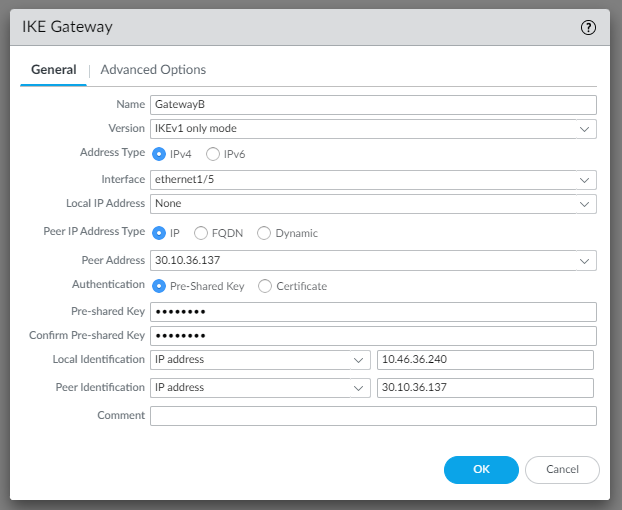Expand the Local IP Address dropdown
This screenshot has width=622, height=510.
(584, 204)
